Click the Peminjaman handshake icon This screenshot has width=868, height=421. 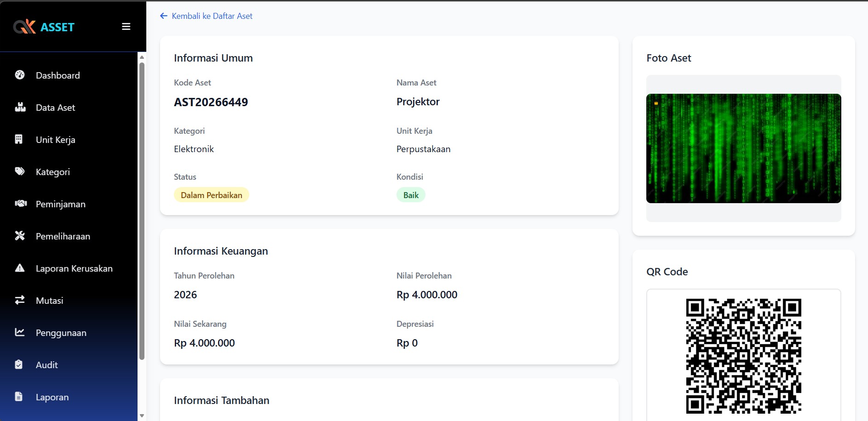[20, 204]
